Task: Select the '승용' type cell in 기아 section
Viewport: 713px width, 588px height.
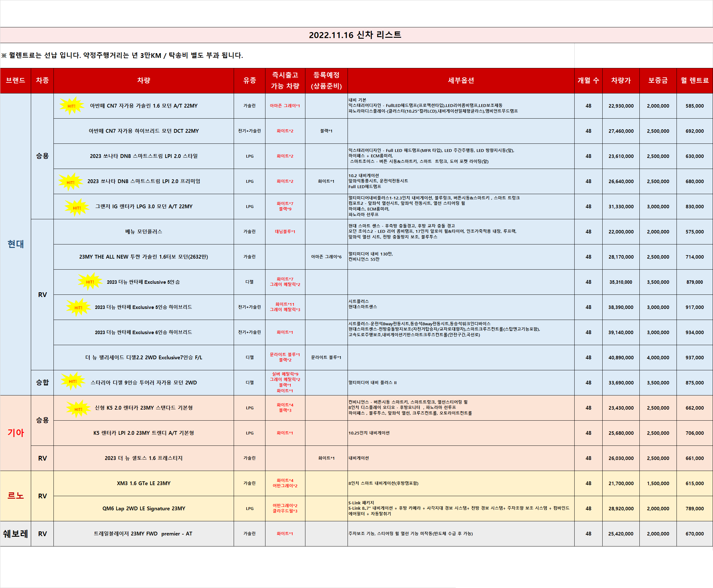Action: click(x=42, y=420)
